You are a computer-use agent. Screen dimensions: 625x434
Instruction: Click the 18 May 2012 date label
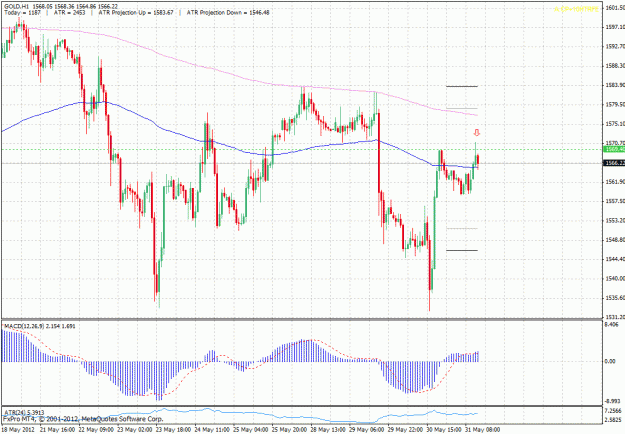click(x=18, y=430)
